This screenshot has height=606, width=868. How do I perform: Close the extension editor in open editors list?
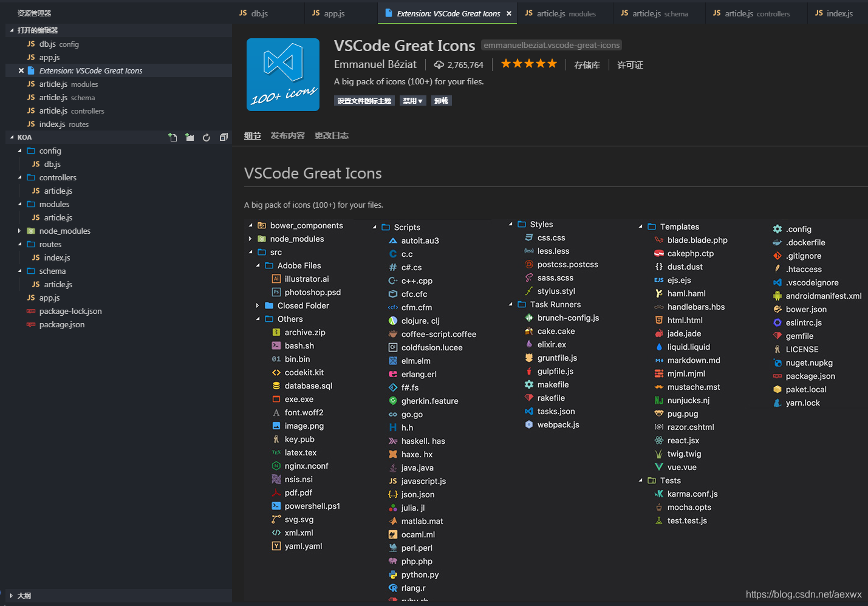[x=21, y=70]
